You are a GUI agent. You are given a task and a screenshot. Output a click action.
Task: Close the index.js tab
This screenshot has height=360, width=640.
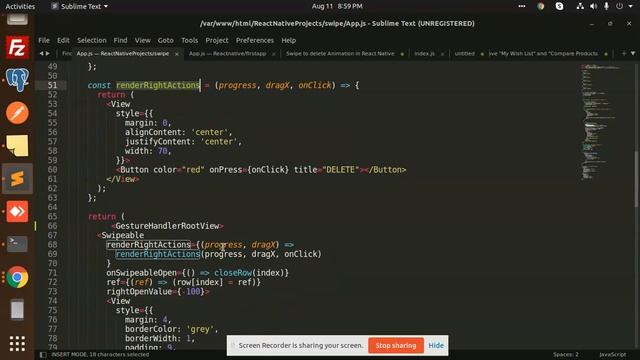pos(442,54)
